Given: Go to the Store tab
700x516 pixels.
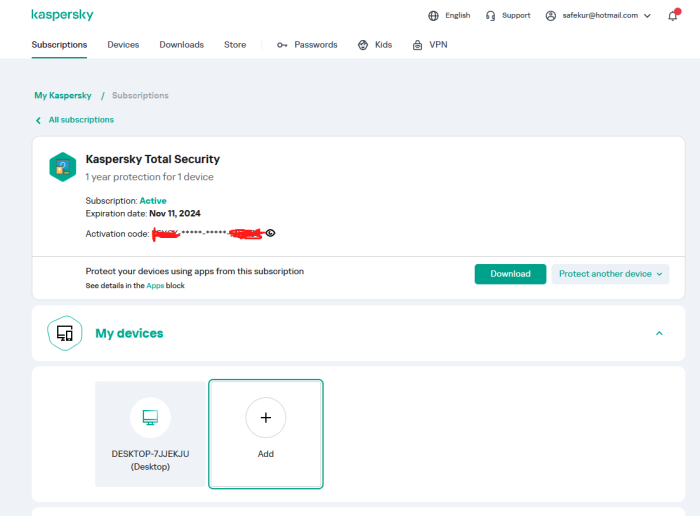Looking at the screenshot, I should click(235, 45).
